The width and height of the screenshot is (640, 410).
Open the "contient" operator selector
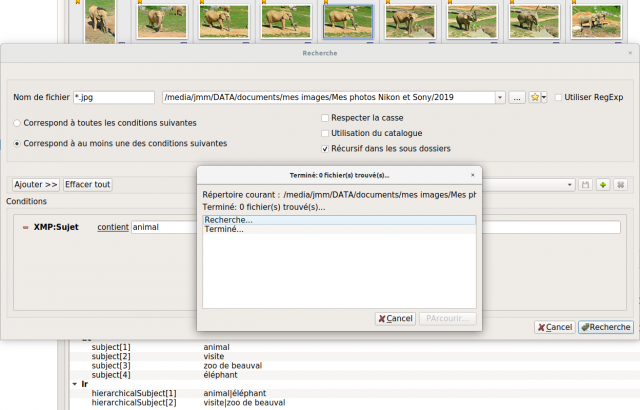113,227
